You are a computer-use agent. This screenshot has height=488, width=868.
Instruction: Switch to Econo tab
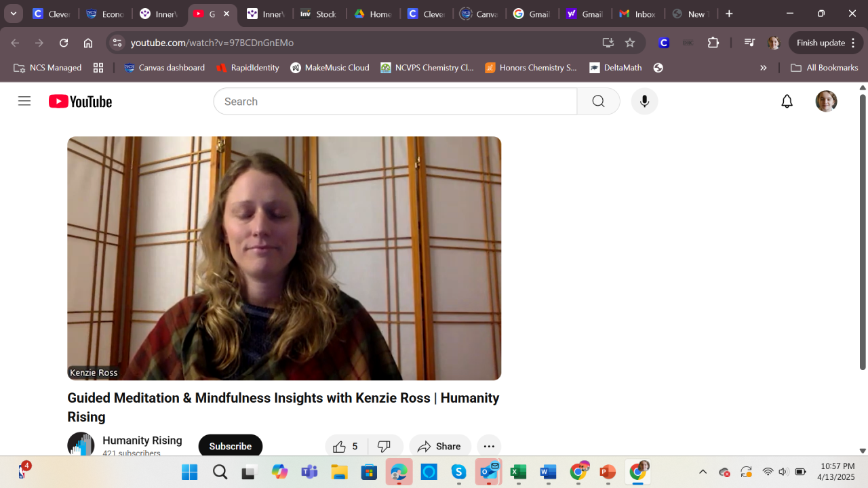pyautogui.click(x=104, y=14)
